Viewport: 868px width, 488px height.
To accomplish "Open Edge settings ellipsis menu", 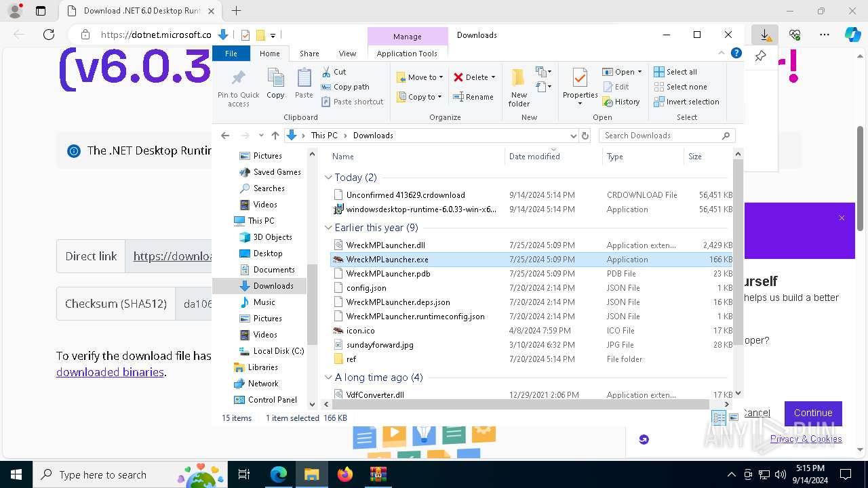I will coord(825,35).
